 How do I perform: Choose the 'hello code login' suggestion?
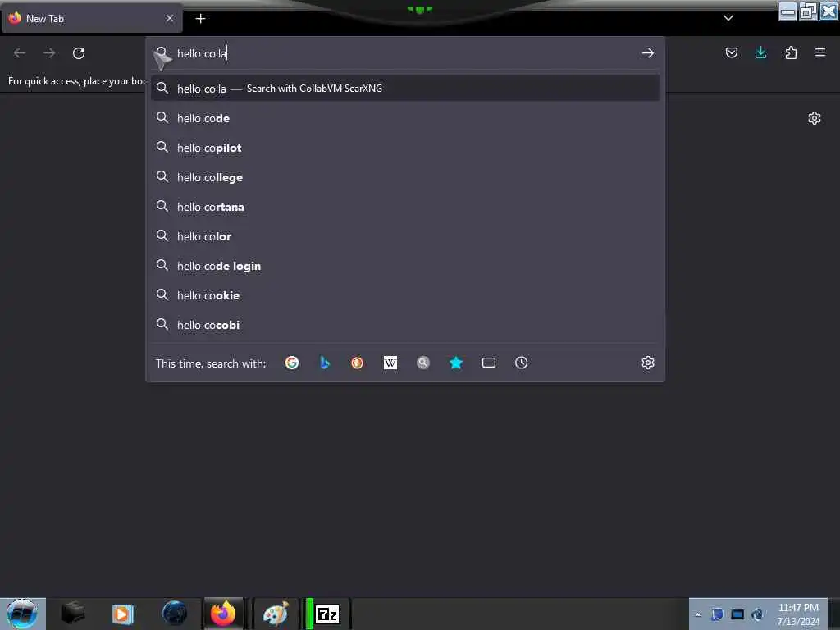405,266
